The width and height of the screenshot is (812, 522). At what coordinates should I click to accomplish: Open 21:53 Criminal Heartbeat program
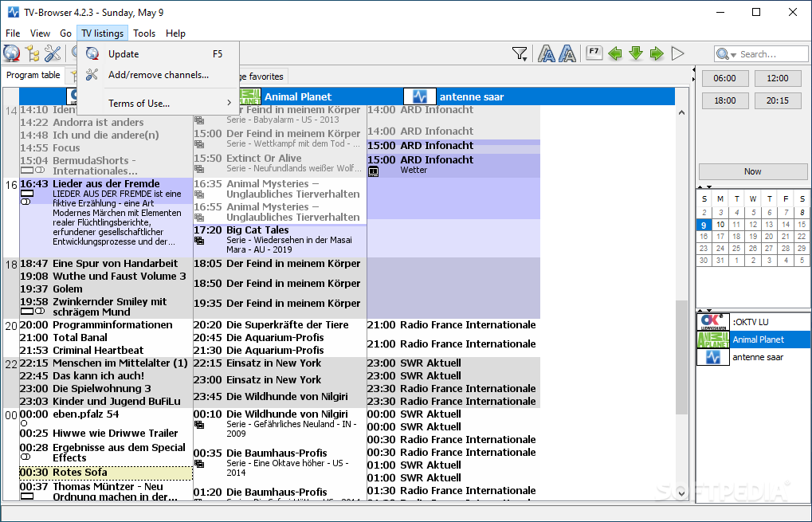tap(106, 351)
